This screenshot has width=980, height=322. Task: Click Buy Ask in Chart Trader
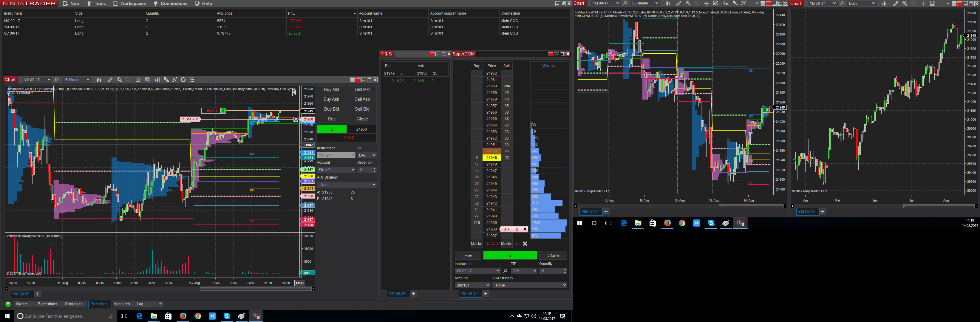tap(331, 99)
